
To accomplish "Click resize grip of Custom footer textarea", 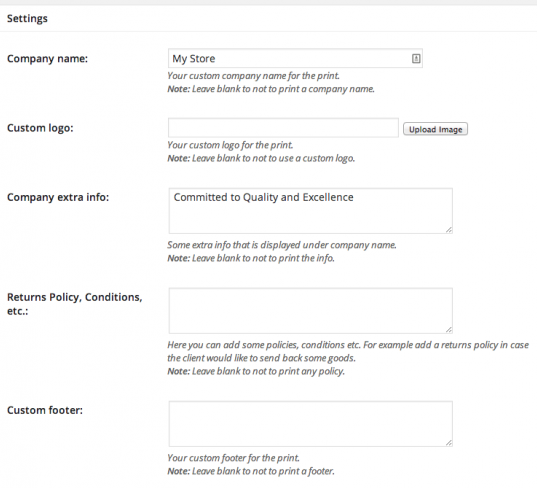I will [x=449, y=443].
